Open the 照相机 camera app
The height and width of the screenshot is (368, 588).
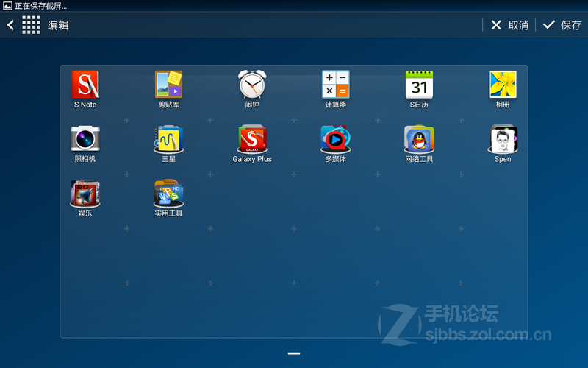pos(85,139)
